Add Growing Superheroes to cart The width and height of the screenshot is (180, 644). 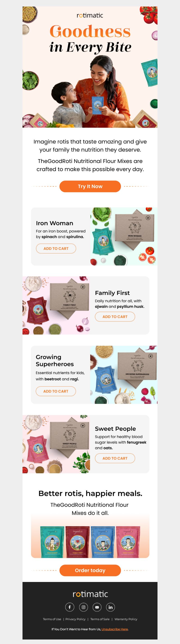[x=56, y=391]
